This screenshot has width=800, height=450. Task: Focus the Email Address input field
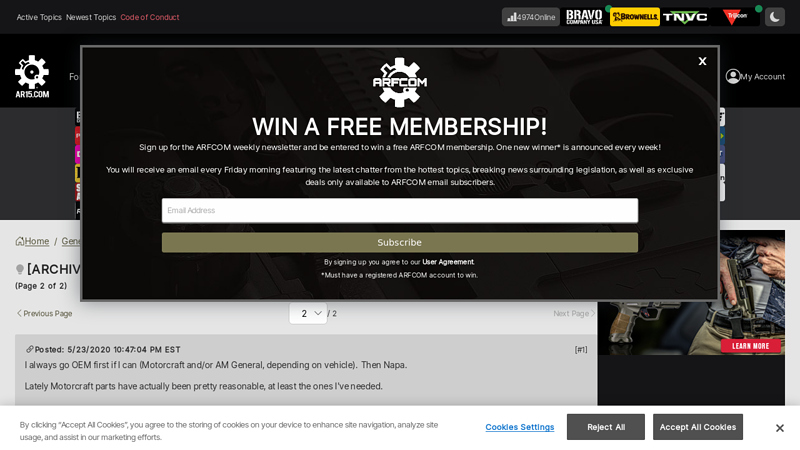point(400,210)
